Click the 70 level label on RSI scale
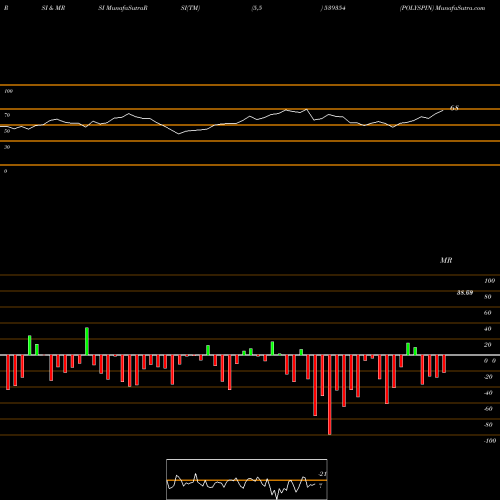The width and height of the screenshot is (500, 500). tap(7, 115)
